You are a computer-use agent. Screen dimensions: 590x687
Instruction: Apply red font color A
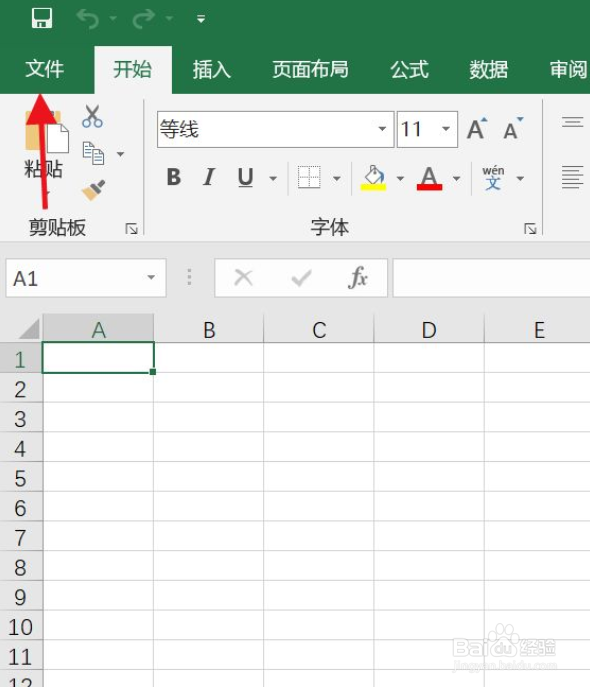coord(429,177)
